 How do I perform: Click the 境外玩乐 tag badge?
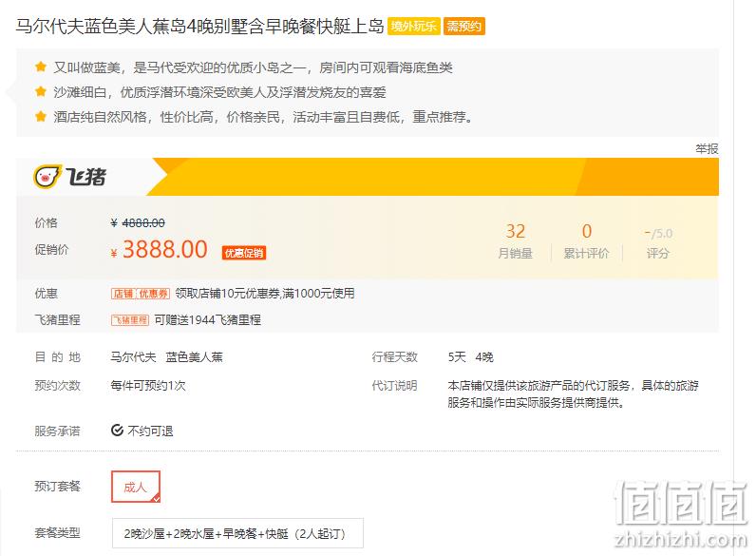point(414,26)
